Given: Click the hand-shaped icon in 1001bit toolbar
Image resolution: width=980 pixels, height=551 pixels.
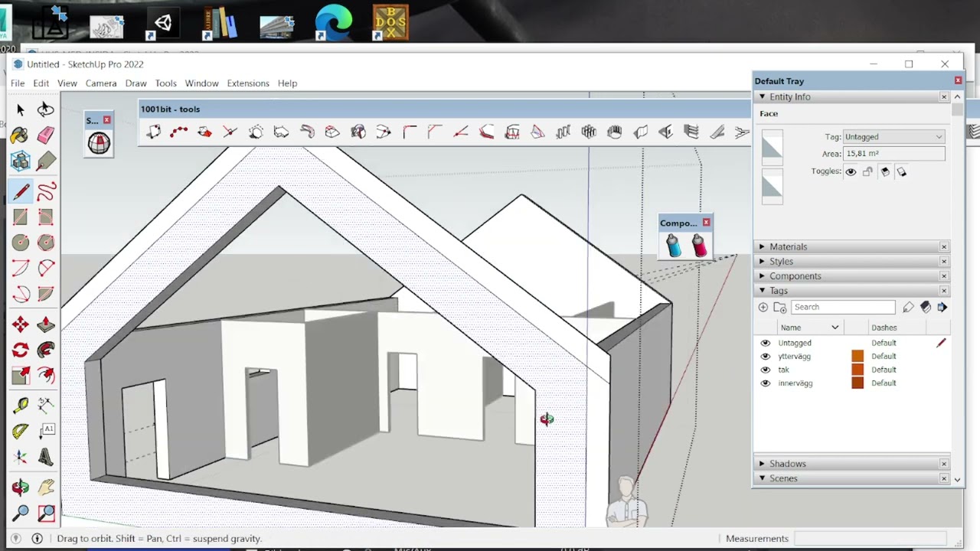Looking at the screenshot, I should 615,132.
